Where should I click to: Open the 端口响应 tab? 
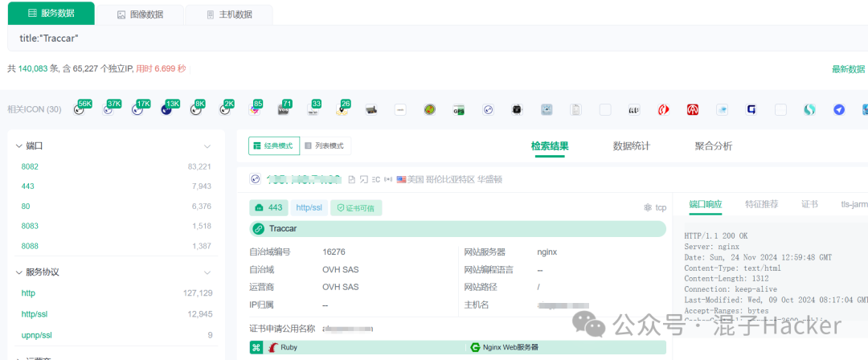[x=706, y=204]
